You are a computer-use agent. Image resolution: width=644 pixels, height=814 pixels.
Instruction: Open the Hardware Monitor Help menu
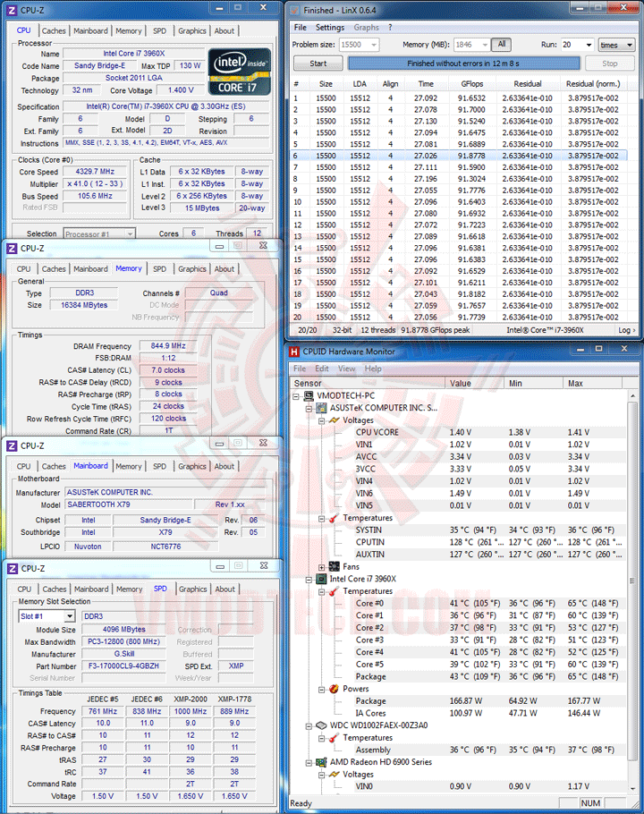tap(373, 369)
